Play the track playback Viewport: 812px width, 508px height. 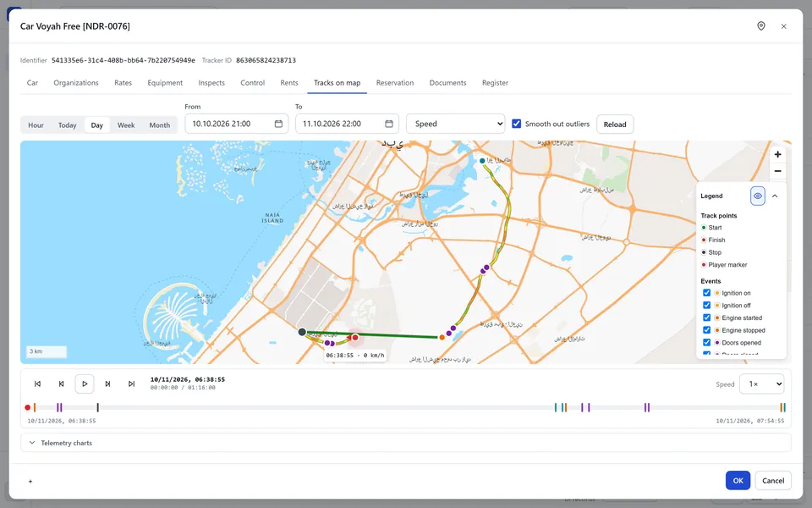click(85, 384)
